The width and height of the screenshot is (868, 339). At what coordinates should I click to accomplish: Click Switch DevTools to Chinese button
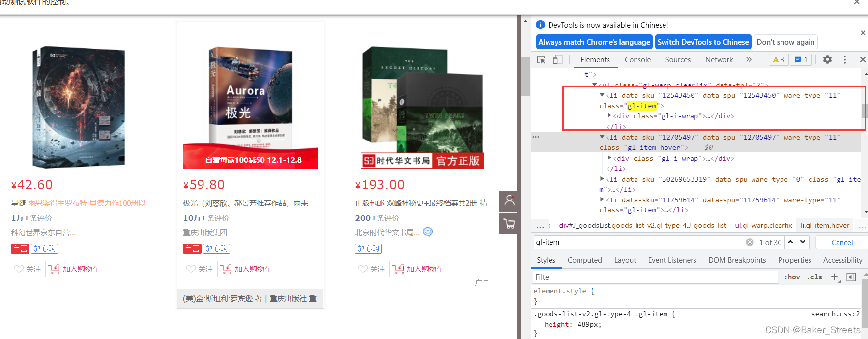[703, 42]
